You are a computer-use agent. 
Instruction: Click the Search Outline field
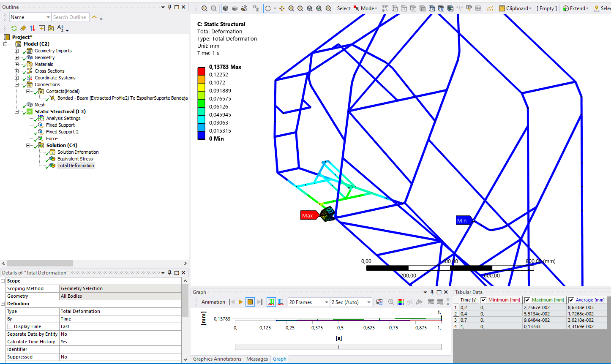71,17
